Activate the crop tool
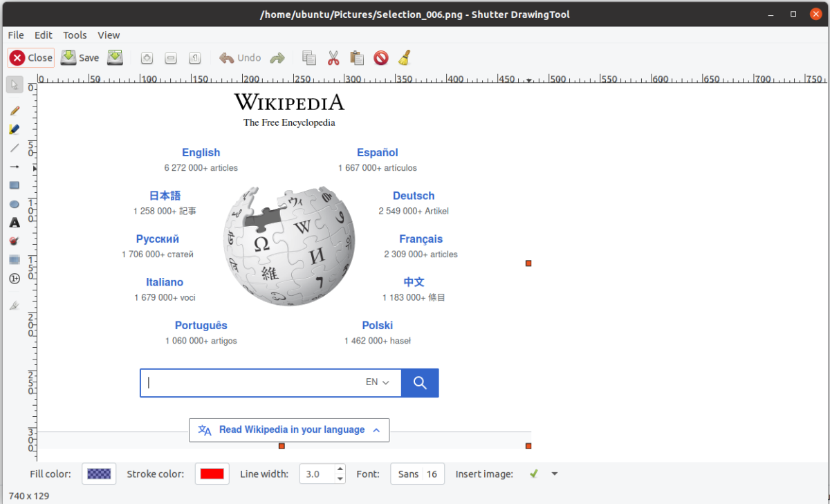The image size is (830, 504). 15,305
